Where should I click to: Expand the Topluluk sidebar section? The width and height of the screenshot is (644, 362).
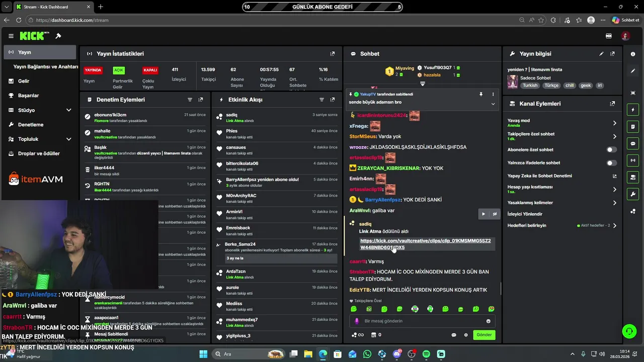[68, 139]
